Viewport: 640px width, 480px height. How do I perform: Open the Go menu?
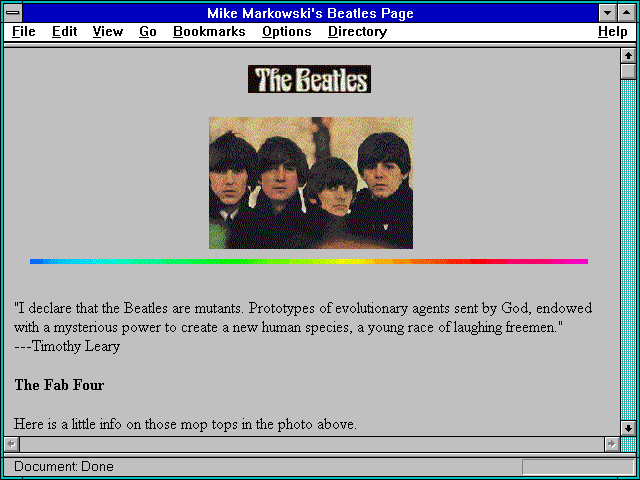click(148, 32)
